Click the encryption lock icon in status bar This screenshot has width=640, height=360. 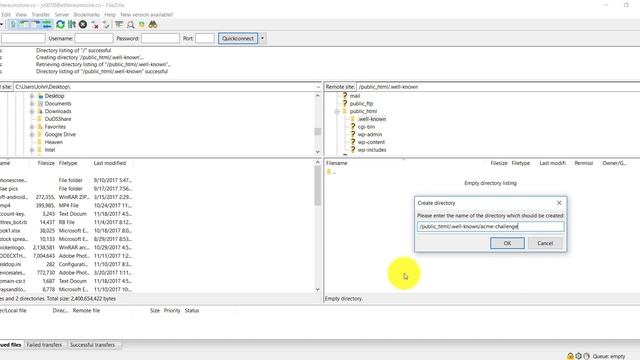coord(570,356)
